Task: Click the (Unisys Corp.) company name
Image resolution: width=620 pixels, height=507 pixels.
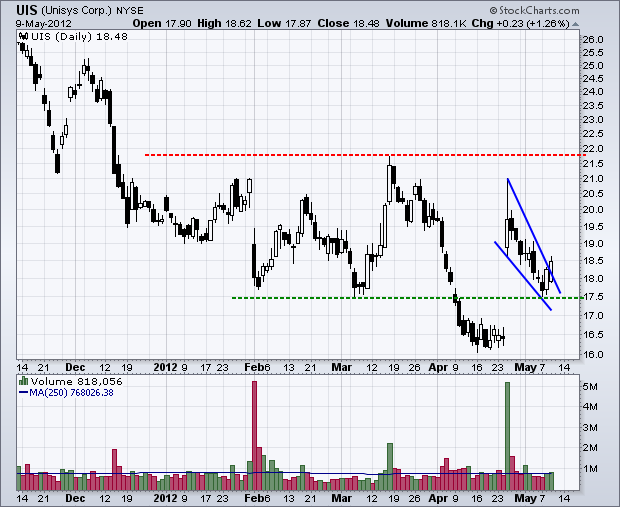Action: click(76, 10)
